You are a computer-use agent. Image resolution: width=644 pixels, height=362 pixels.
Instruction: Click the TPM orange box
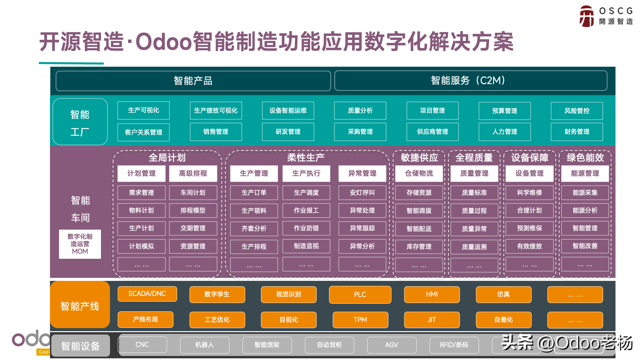point(360,320)
